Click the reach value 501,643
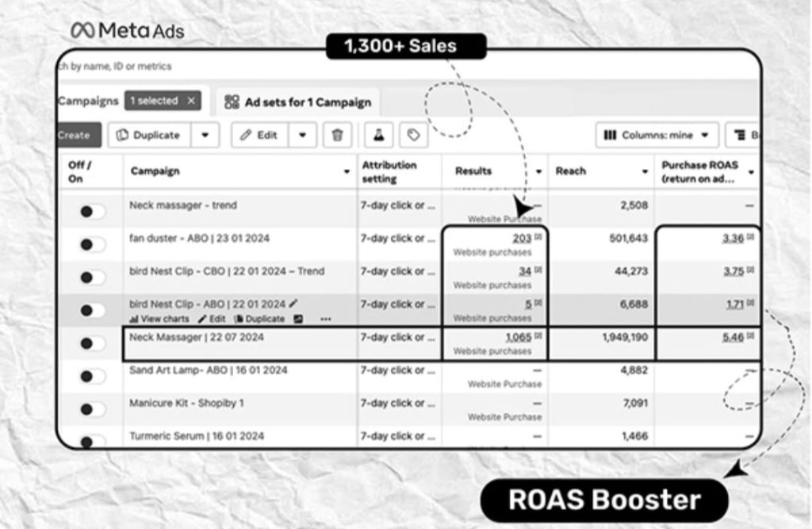This screenshot has height=529, width=812. (629, 238)
